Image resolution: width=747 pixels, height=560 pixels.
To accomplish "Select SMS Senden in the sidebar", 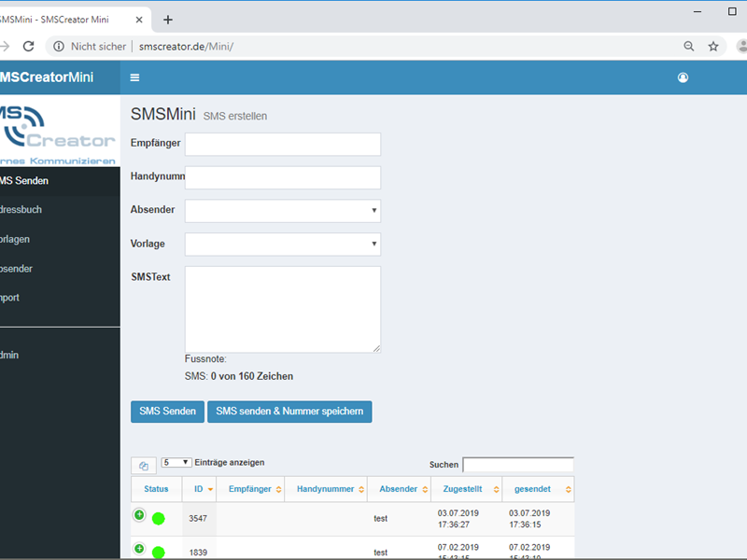I will click(28, 181).
